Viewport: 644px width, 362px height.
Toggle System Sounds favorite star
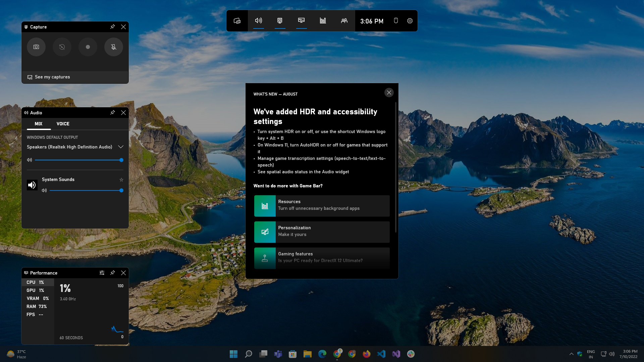122,179
